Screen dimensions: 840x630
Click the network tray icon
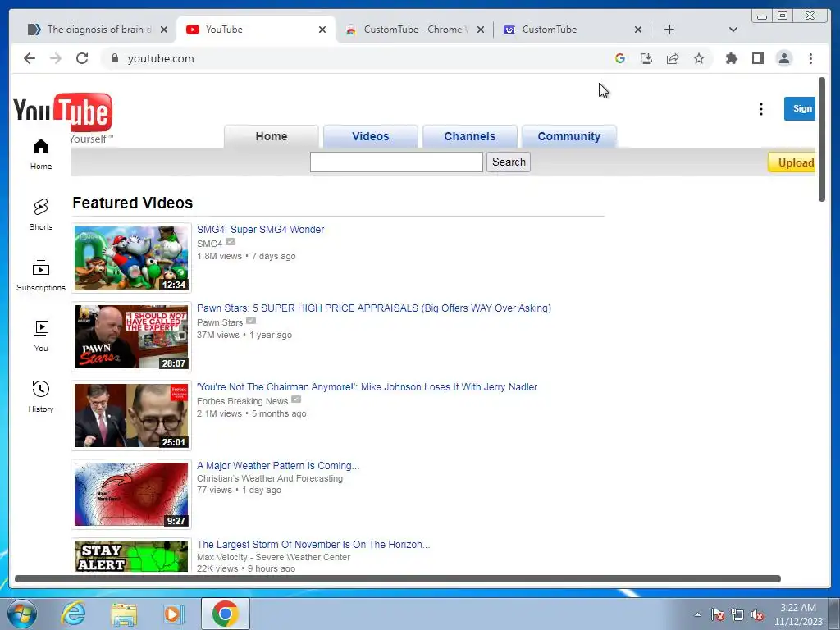737,614
